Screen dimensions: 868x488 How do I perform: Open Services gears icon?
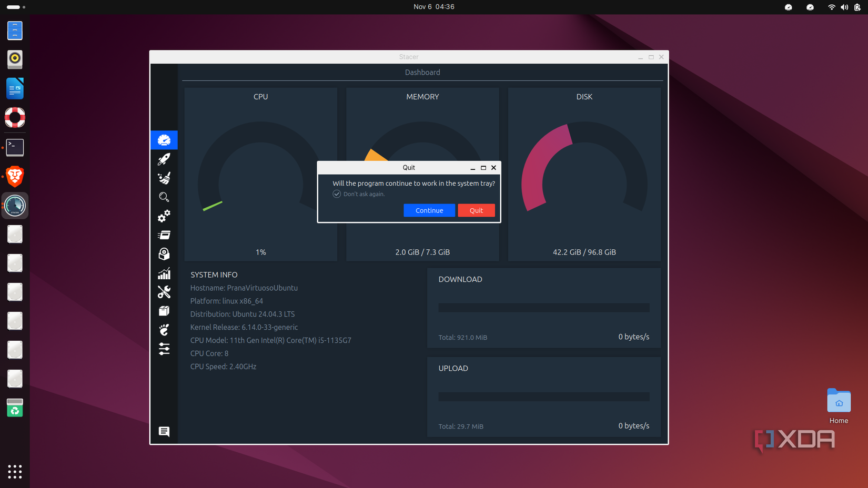[164, 216]
